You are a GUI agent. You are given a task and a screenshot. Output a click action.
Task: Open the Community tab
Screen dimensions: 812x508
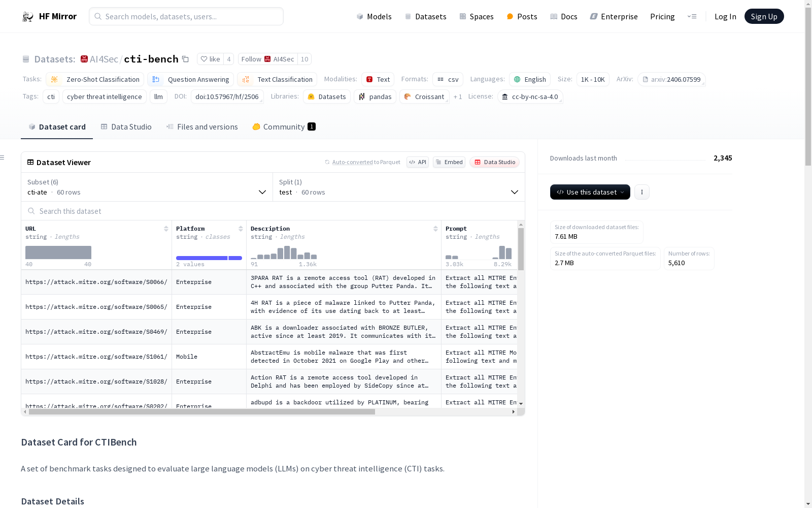tap(284, 127)
